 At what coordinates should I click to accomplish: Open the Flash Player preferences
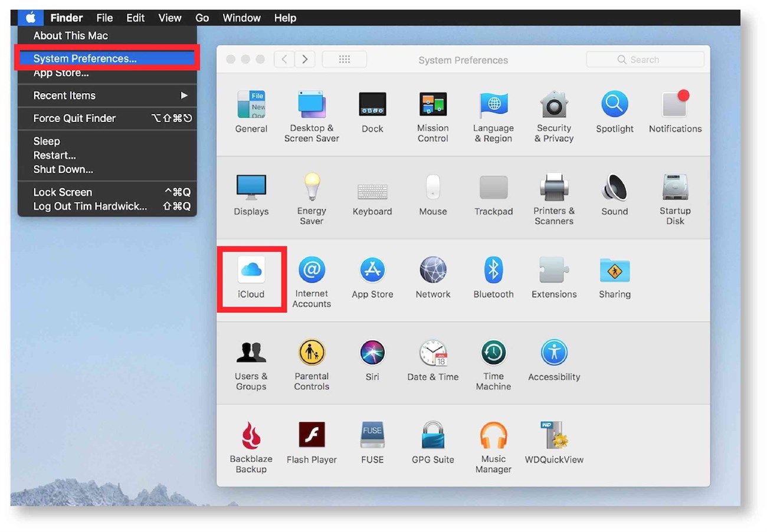tap(312, 443)
